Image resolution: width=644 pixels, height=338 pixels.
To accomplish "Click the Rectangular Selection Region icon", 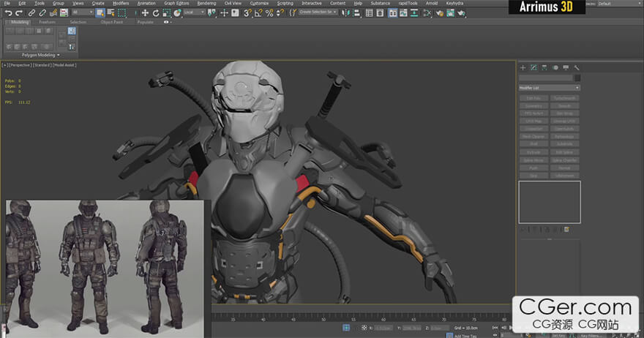I will (x=122, y=13).
